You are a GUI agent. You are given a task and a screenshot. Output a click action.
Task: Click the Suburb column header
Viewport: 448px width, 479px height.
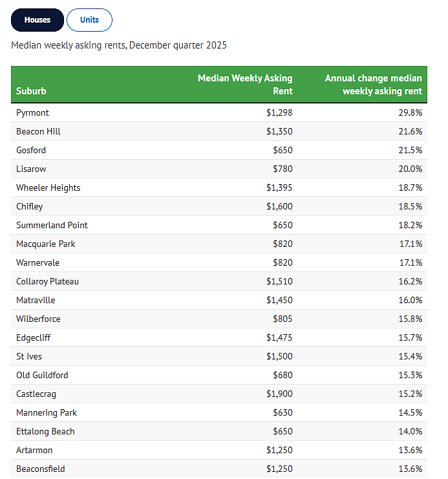31,91
